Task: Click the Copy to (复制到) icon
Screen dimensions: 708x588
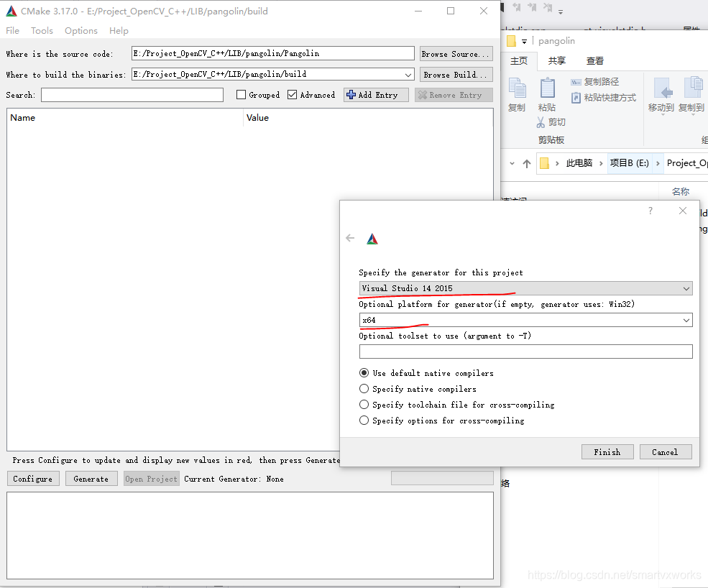Action: coord(693,88)
